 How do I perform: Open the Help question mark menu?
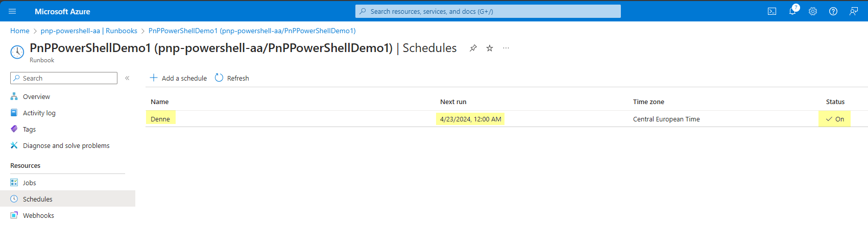click(x=833, y=11)
